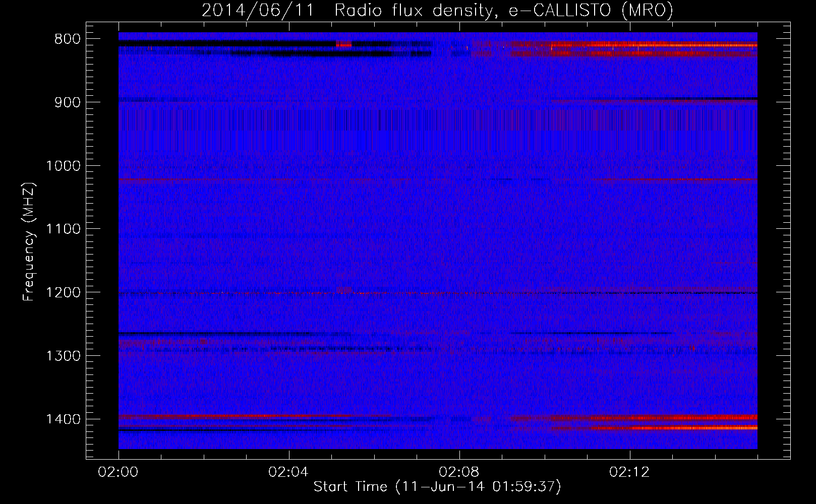Screen dimensions: 816x504
Task: Click the 800 frequency tick label
Action: click(67, 39)
